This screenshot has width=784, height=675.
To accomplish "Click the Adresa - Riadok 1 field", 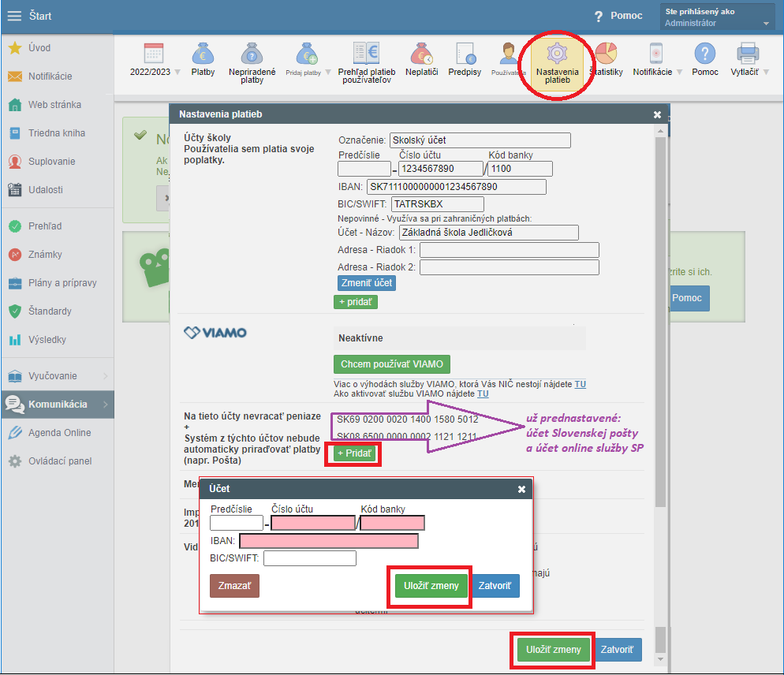I will pyautogui.click(x=510, y=250).
